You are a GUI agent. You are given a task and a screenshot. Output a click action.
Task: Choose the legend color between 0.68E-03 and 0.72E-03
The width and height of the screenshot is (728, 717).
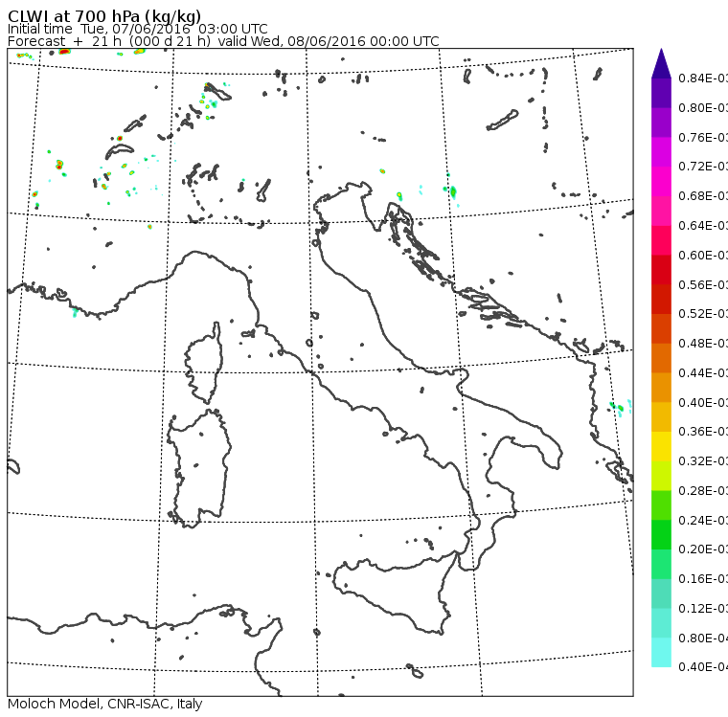tap(661, 182)
